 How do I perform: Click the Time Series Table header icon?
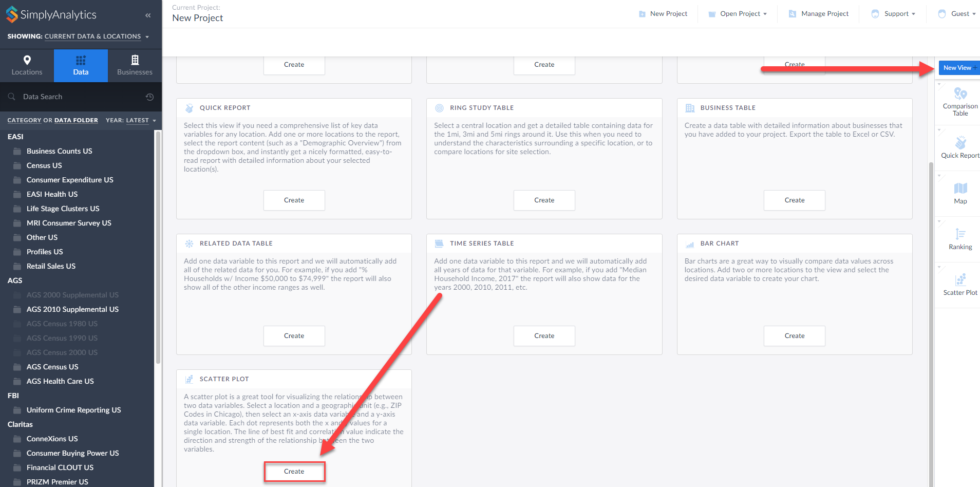439,243
